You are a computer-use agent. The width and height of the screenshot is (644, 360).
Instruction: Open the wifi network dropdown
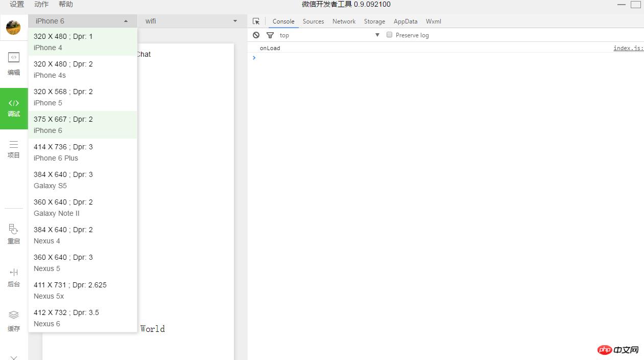[x=191, y=21]
